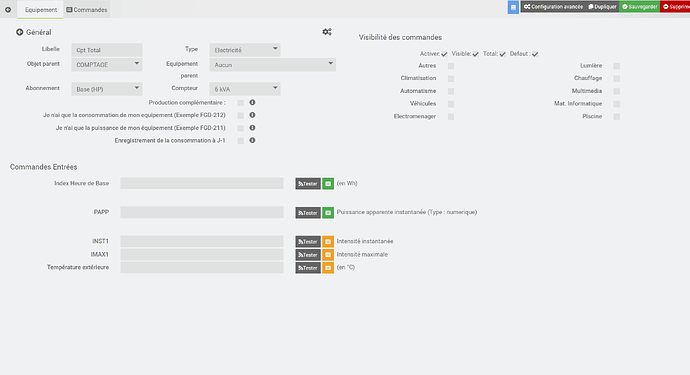Click the info icon beside Production complémentaire
The width and height of the screenshot is (690, 375).
pyautogui.click(x=252, y=103)
